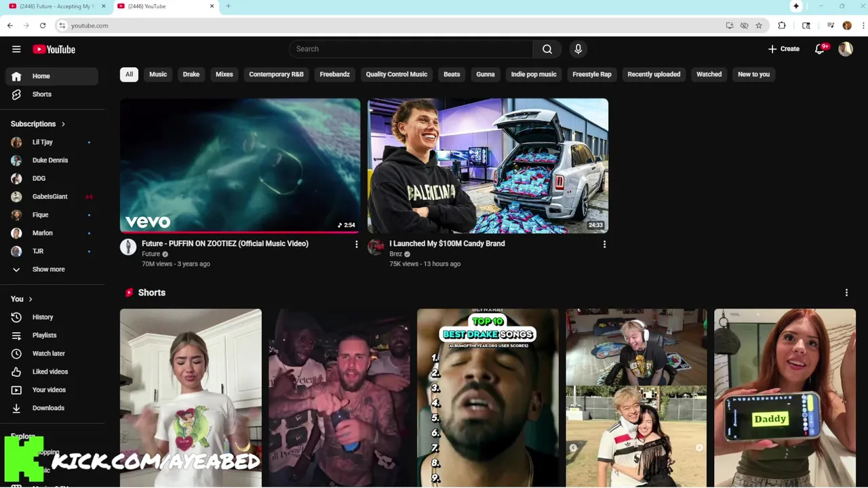Open the browser extensions puzzle icon
Image resolution: width=868 pixels, height=488 pixels.
tap(782, 26)
